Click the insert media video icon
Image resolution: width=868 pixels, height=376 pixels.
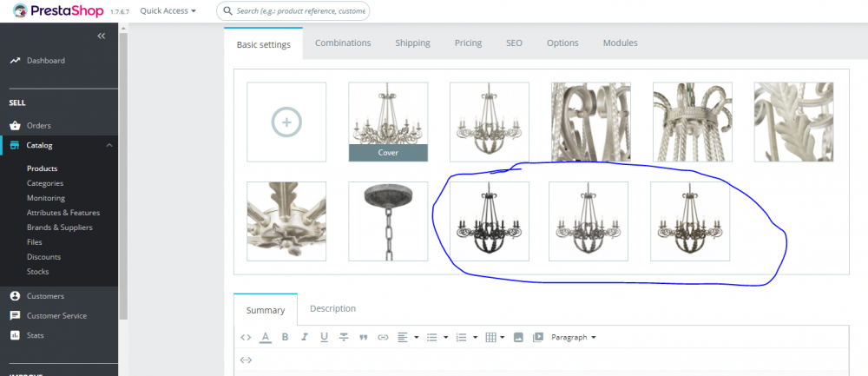(537, 337)
